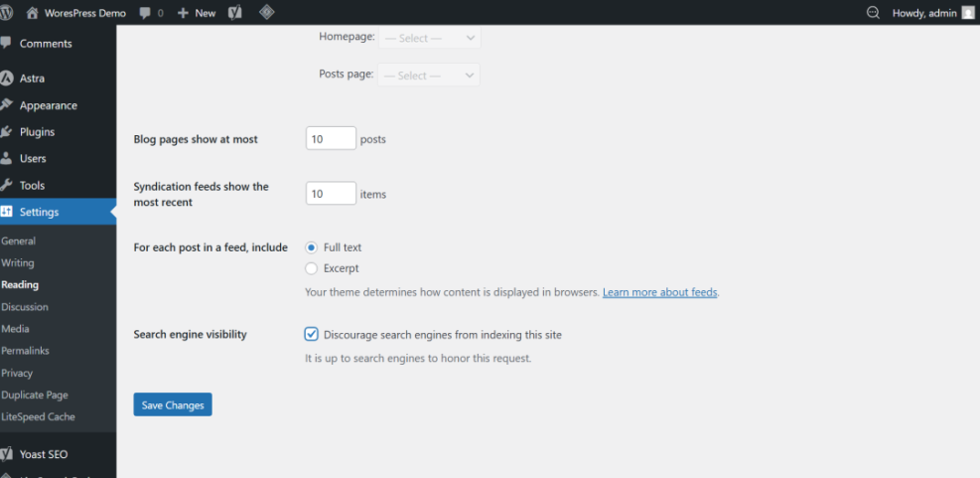The height and width of the screenshot is (478, 980).
Task: Click the Discourage search engines label text
Action: coord(443,335)
